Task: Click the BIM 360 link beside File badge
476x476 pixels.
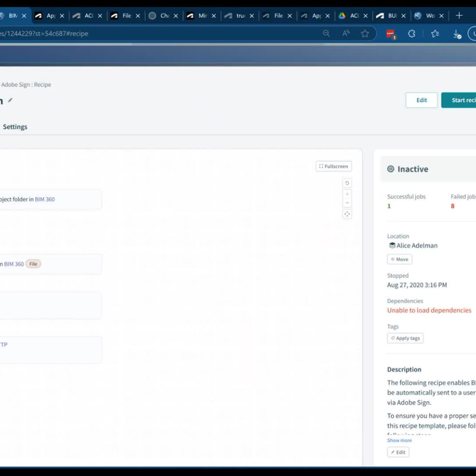Action: [13, 264]
